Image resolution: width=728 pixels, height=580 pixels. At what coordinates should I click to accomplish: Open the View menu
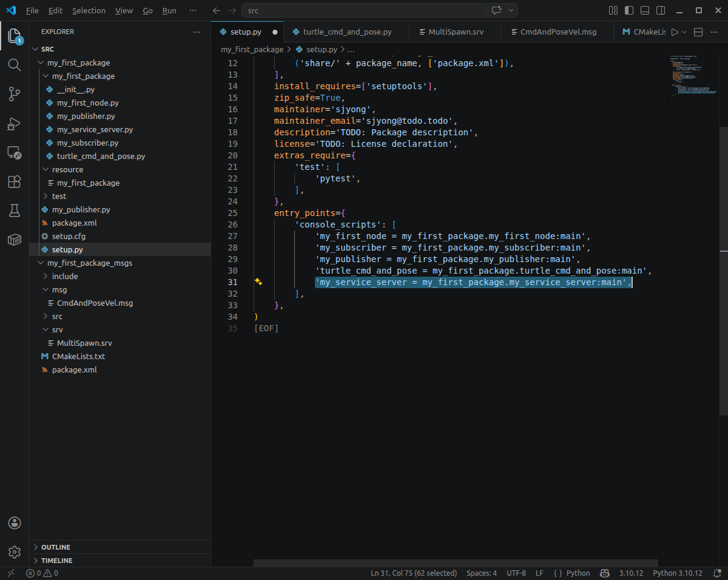(x=124, y=10)
